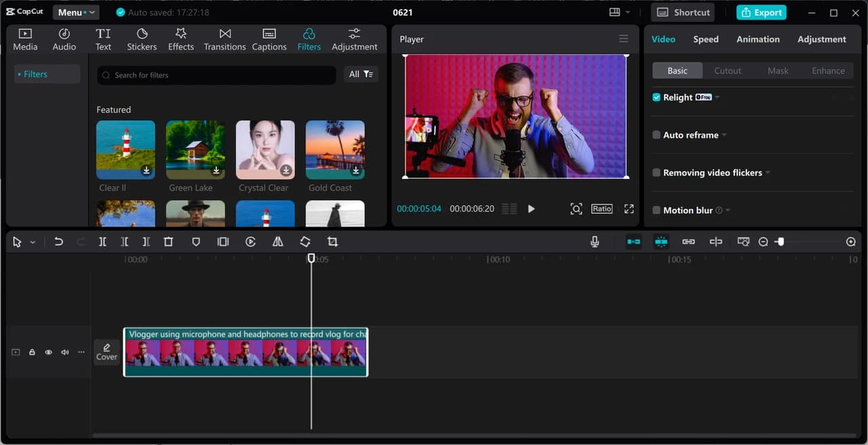868x445 pixels.
Task: Open the Audio panel
Action: (64, 40)
